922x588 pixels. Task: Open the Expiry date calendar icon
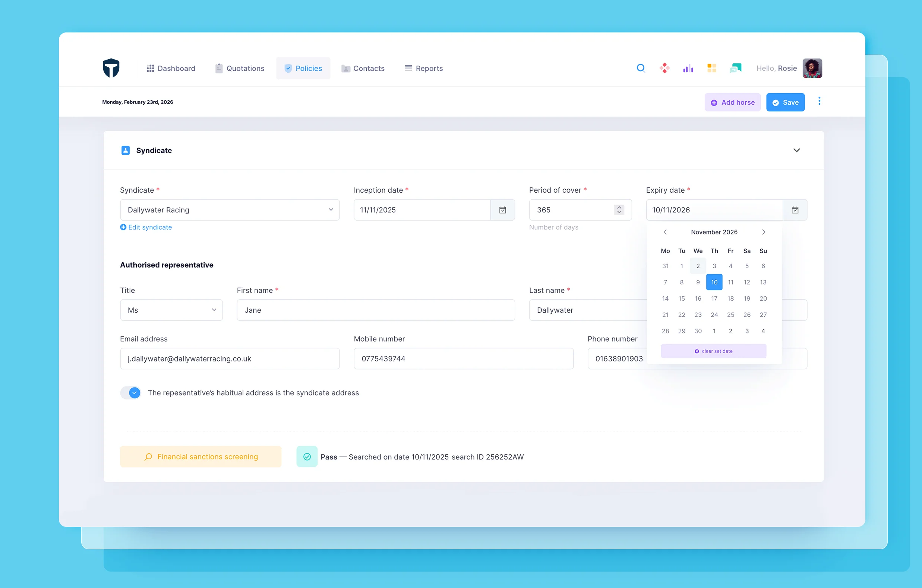pyautogui.click(x=795, y=210)
